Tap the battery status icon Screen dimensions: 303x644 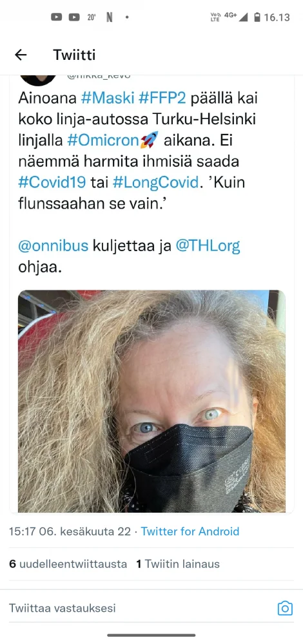pyautogui.click(x=257, y=17)
